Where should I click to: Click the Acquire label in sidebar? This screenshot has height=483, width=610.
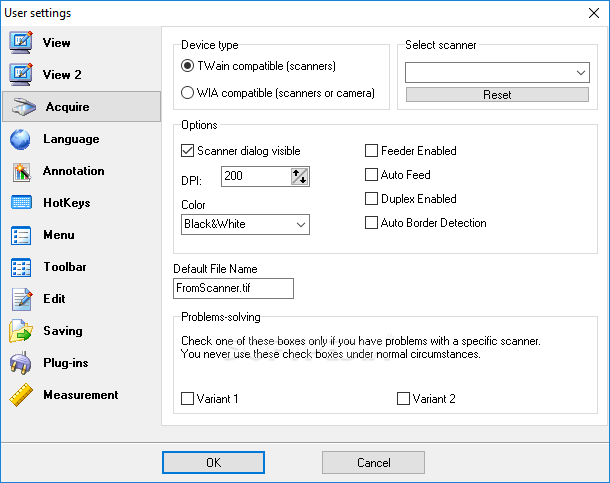[x=68, y=107]
